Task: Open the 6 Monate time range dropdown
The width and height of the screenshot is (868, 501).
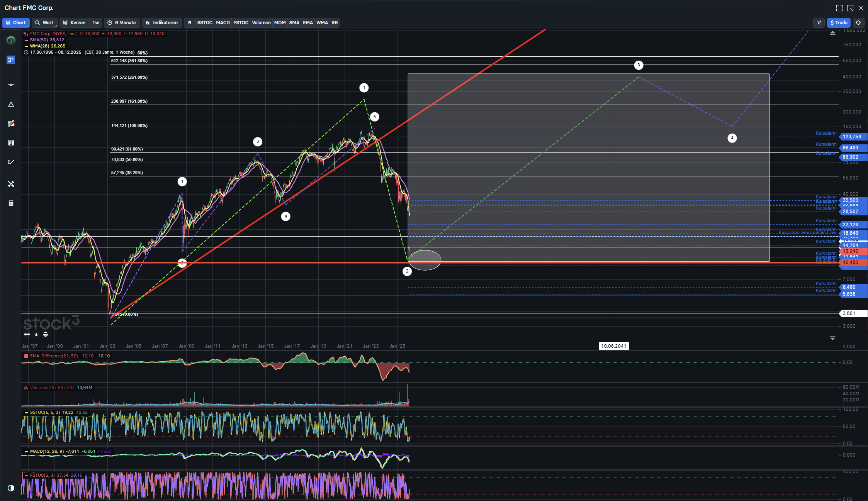Action: (x=122, y=23)
